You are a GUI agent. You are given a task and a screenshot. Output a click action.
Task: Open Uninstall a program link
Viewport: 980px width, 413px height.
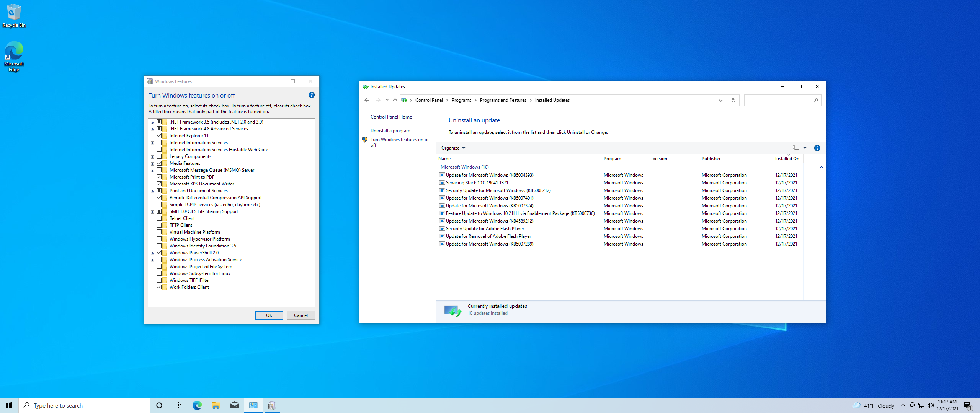390,131
